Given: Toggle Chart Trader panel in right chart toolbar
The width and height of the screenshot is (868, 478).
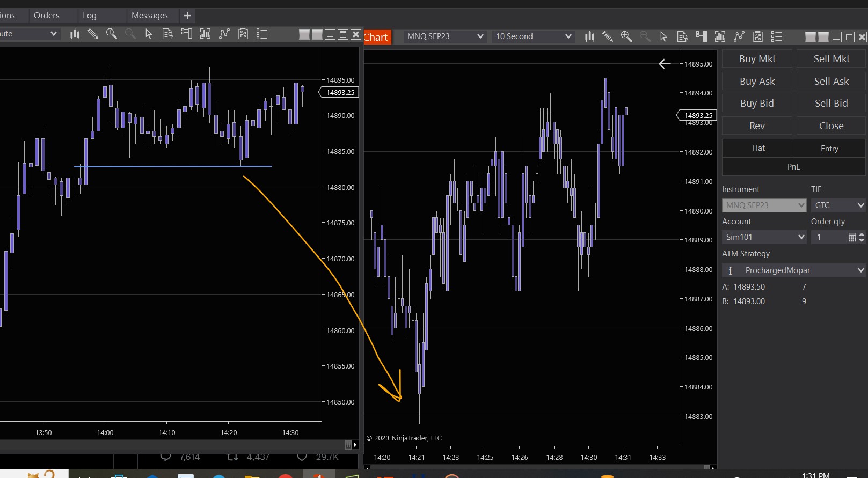Looking at the screenshot, I should 701,36.
